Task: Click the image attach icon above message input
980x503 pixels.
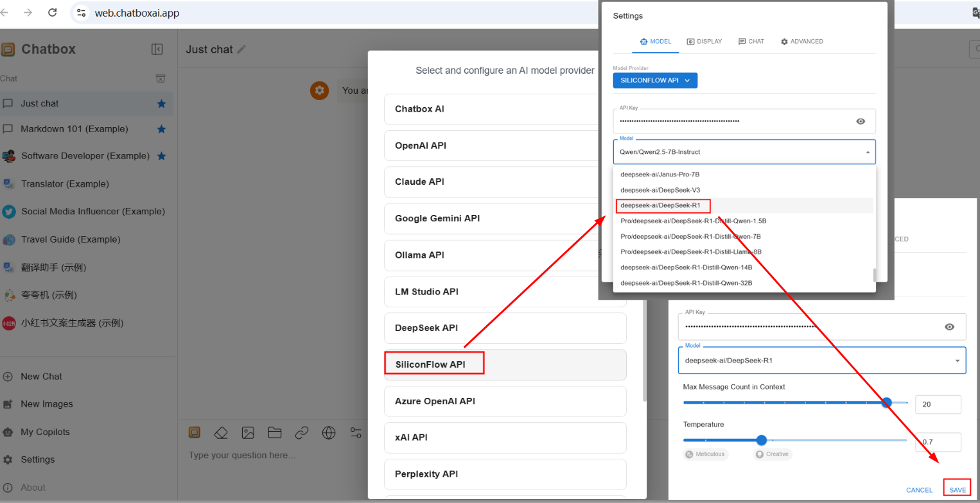Action: tap(248, 432)
